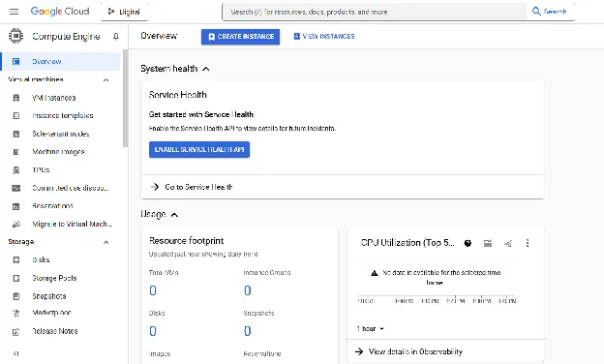Click the Release Notes icon

click(15, 332)
